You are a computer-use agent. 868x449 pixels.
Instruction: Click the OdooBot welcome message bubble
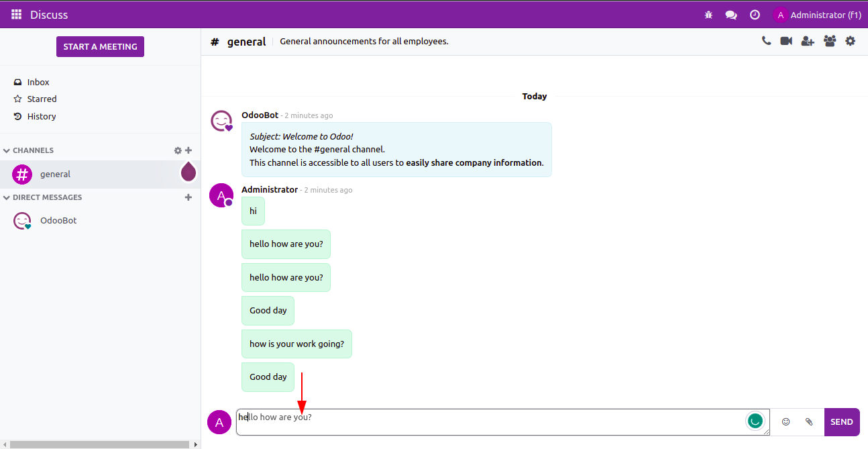pos(396,150)
